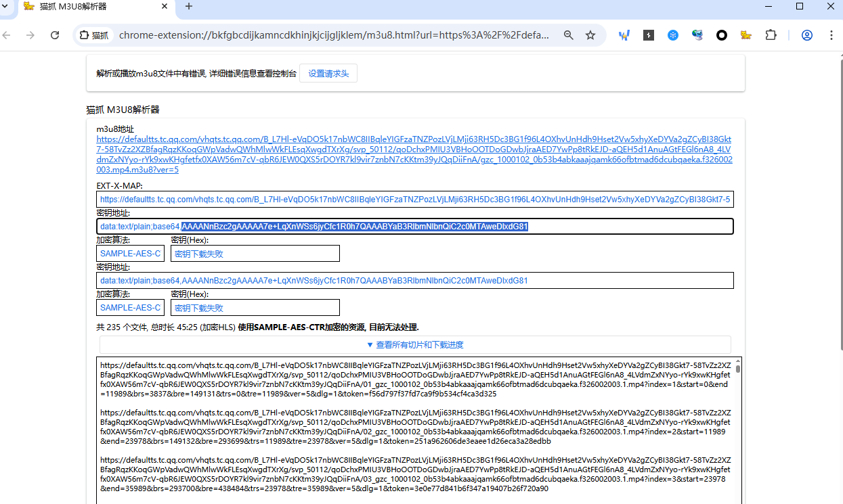Click the second 加密算法 SAMPLE-AES-C field

click(131, 308)
